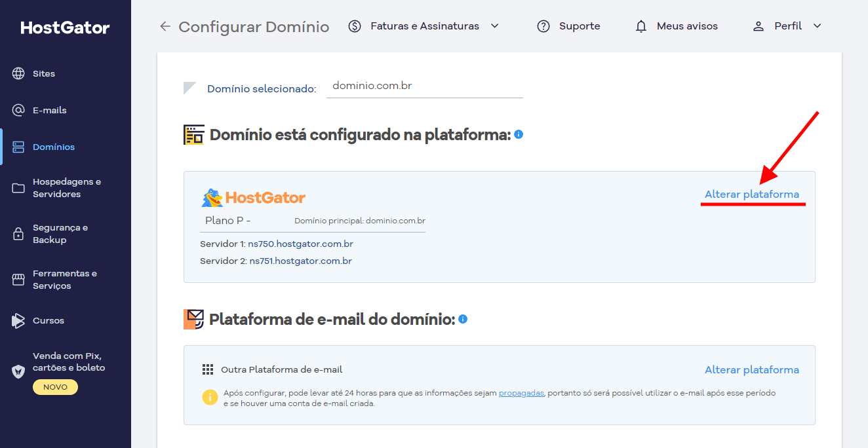Click the Segurança e Backup lock icon
The height and width of the screenshot is (448, 868).
pos(18,234)
